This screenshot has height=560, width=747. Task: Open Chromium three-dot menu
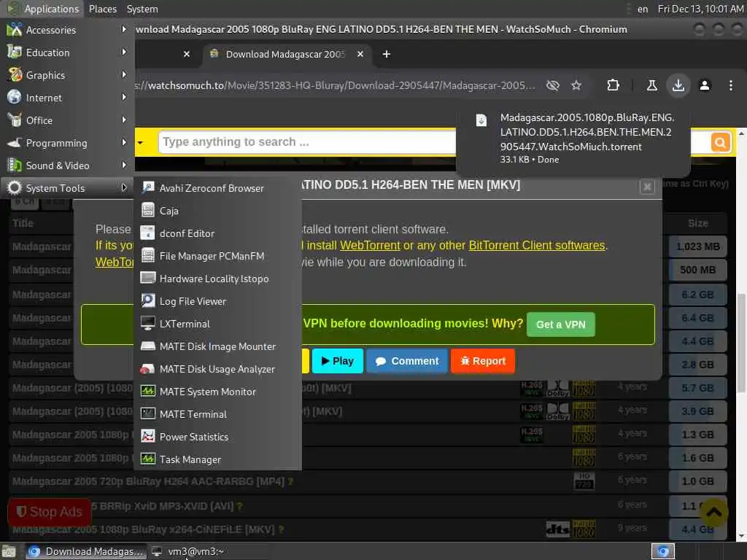coord(731,85)
